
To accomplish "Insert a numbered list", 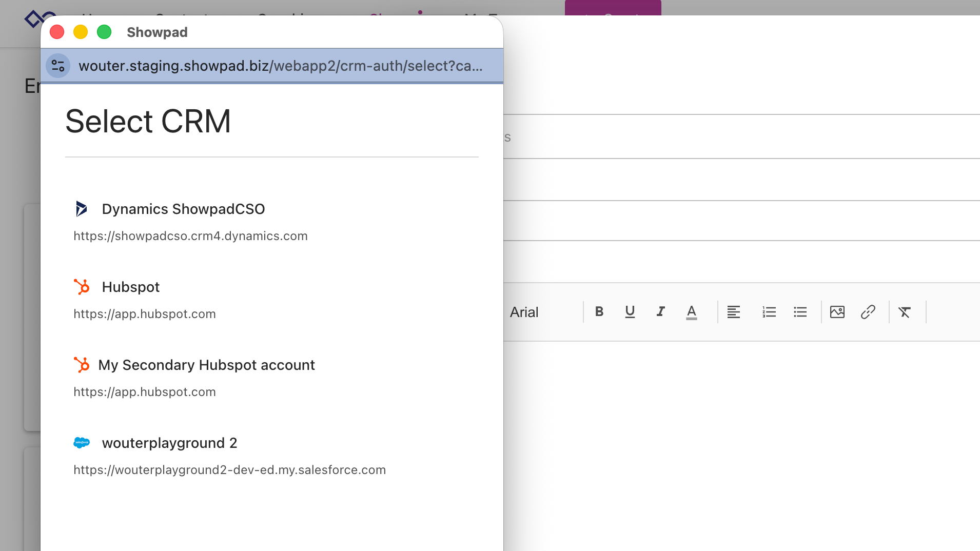I will (769, 312).
